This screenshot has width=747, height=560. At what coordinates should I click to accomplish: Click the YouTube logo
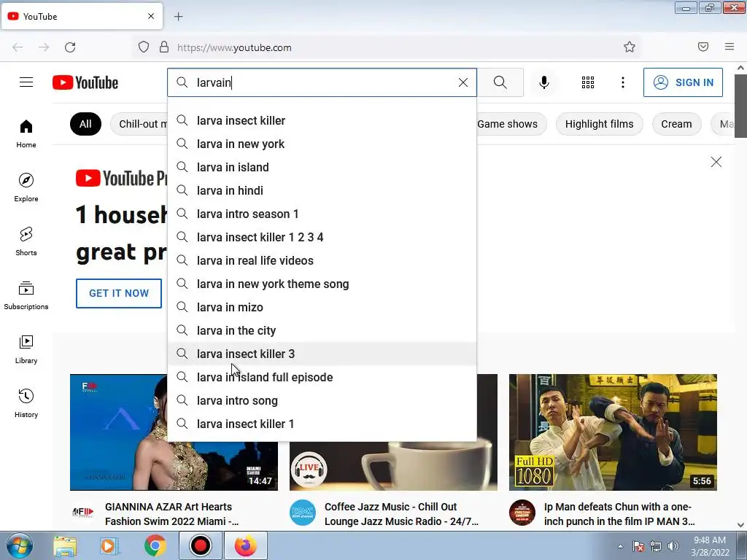pos(85,82)
